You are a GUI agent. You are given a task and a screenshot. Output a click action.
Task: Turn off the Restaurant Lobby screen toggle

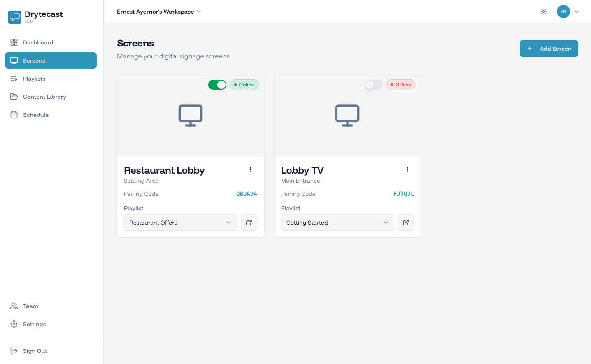pyautogui.click(x=217, y=84)
